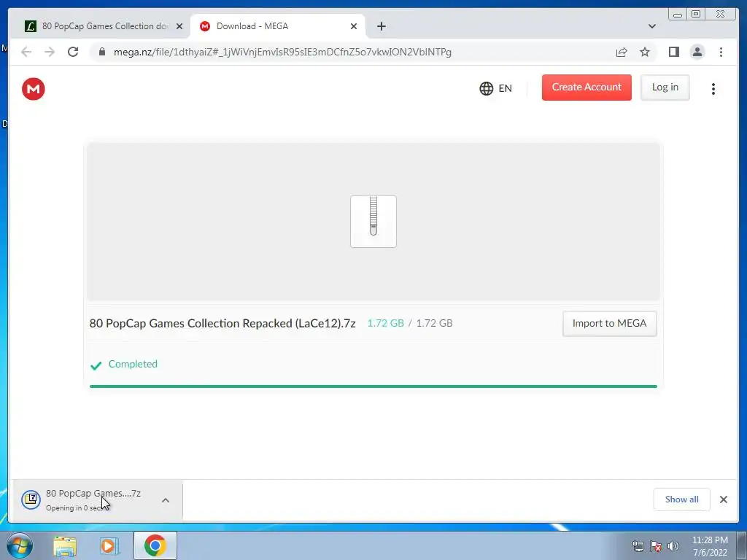Click Show all downloads button
Viewport: 747px width, 560px height.
[682, 499]
